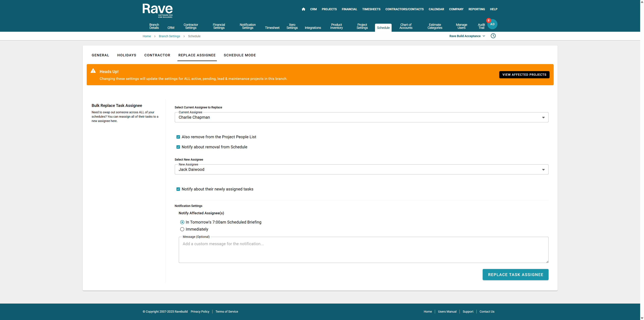
Task: Select the Immediately radio option
Action: pyautogui.click(x=182, y=229)
